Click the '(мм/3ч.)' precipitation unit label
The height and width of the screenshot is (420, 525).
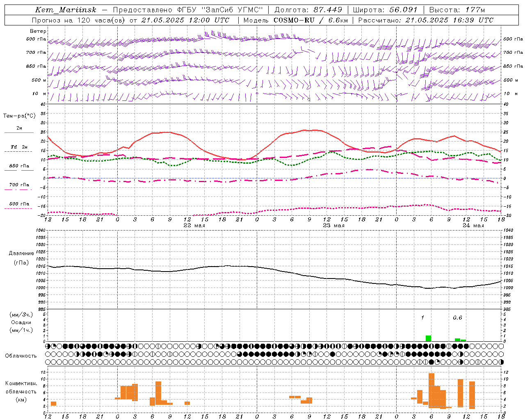(x=21, y=315)
